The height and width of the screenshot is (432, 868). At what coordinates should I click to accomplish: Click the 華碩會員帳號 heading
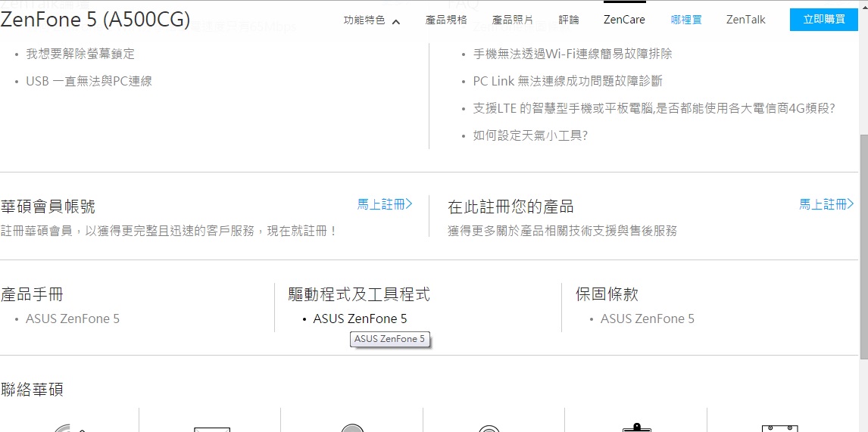[48, 207]
